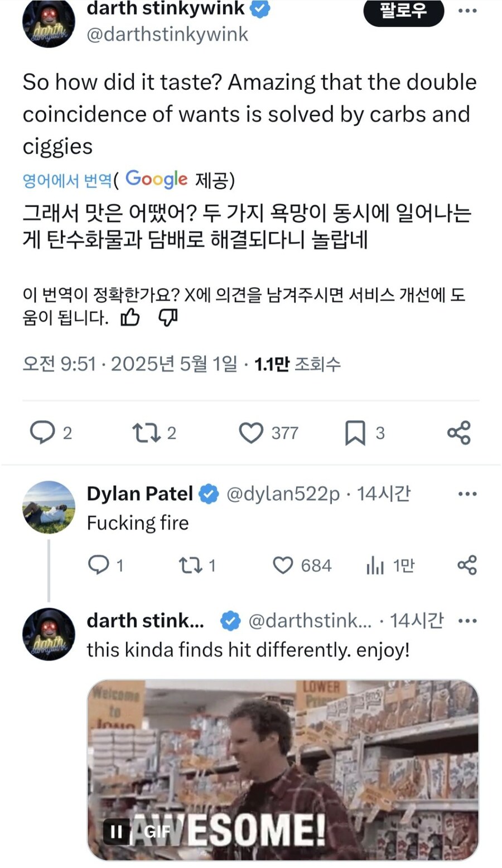Screen dimensions: 502x868
Task: Repost Dylan Patel's reply
Action: coord(190,565)
